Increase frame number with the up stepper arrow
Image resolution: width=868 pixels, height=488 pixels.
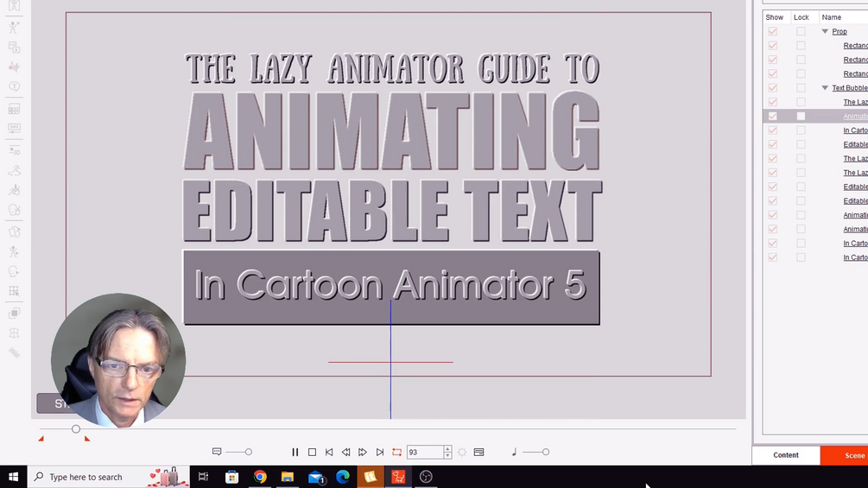click(447, 449)
